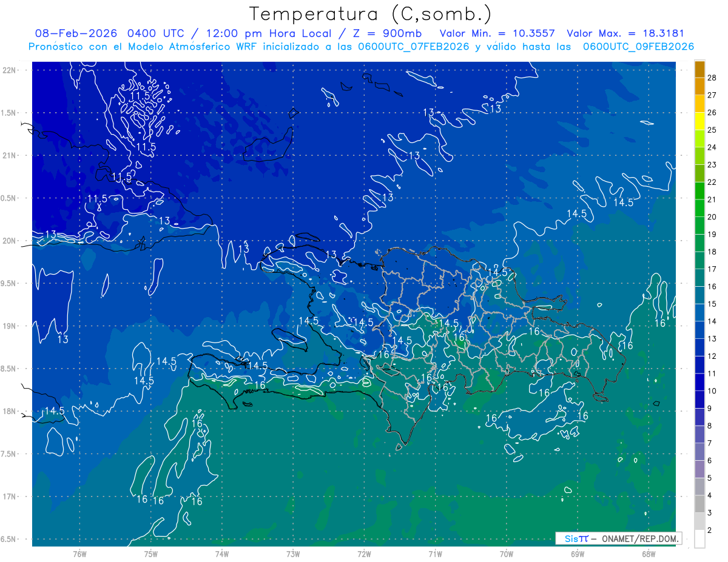Click the colorbar label 15
728x562 pixels.
[x=712, y=304]
